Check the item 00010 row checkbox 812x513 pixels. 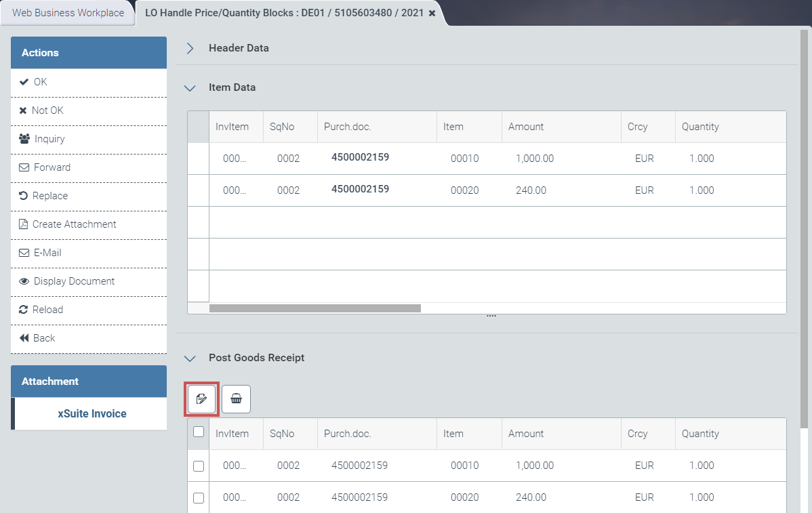[x=199, y=466]
